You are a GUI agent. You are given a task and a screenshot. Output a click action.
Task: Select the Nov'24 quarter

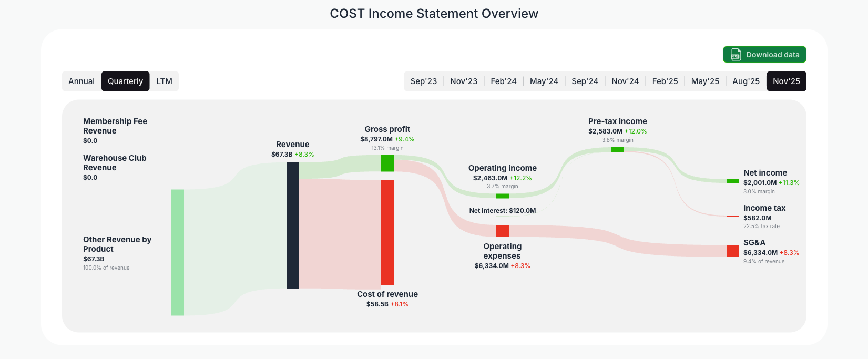[x=625, y=81]
